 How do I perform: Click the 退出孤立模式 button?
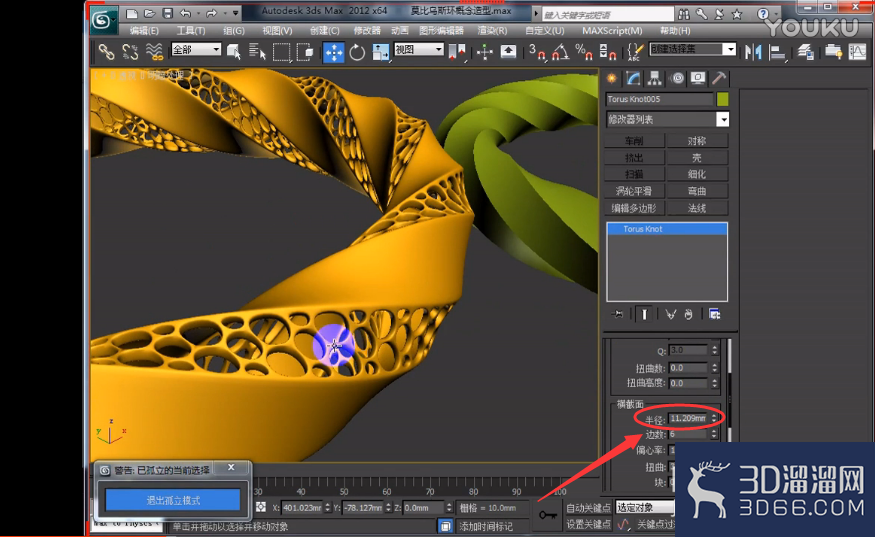173,500
